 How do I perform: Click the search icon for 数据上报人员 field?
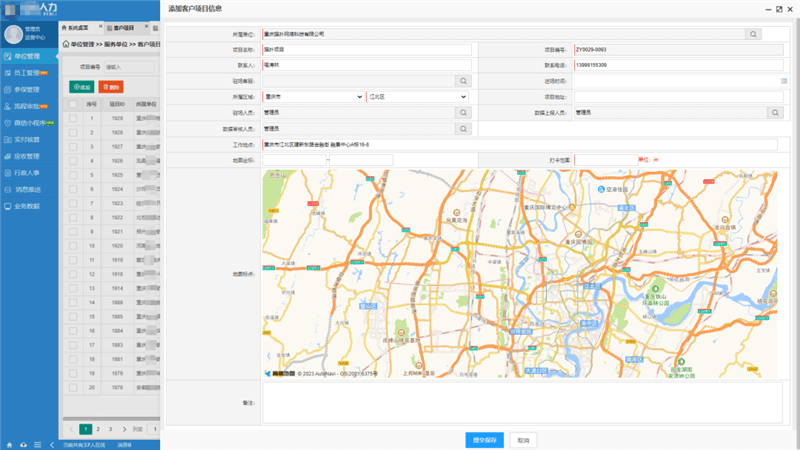coord(776,113)
